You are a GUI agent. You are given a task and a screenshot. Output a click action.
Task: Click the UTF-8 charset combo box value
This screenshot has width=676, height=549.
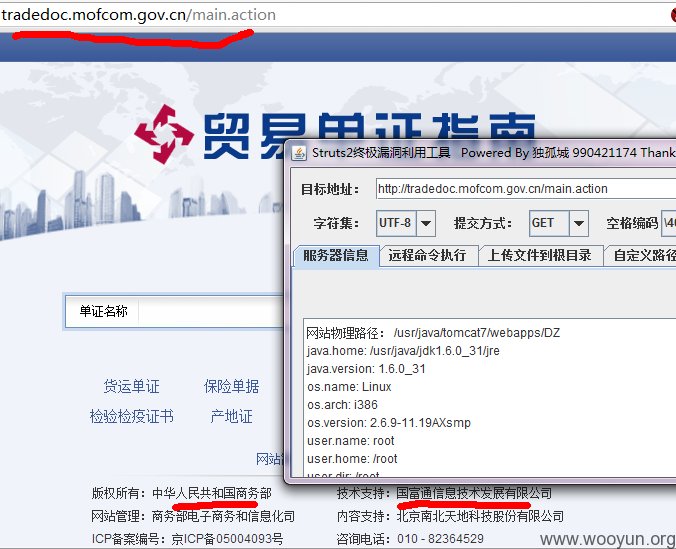396,223
